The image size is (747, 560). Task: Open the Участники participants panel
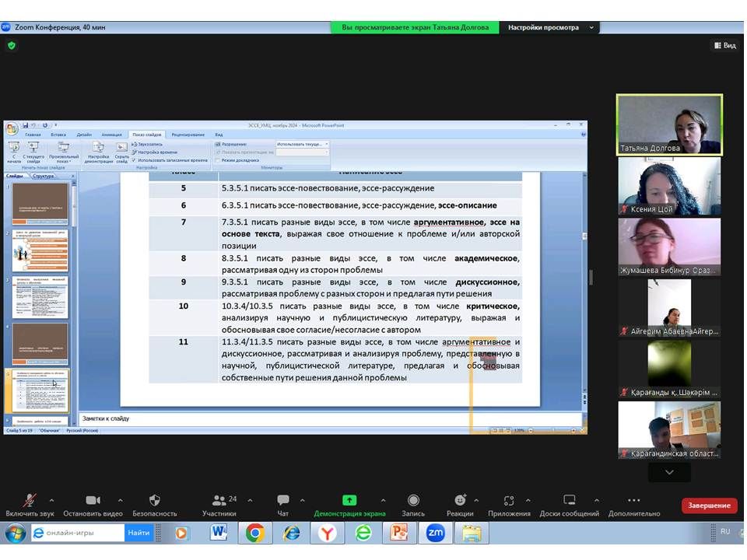[x=219, y=500]
